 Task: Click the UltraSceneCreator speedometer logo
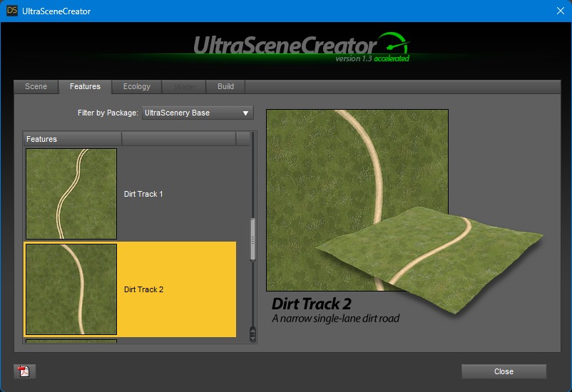[393, 44]
